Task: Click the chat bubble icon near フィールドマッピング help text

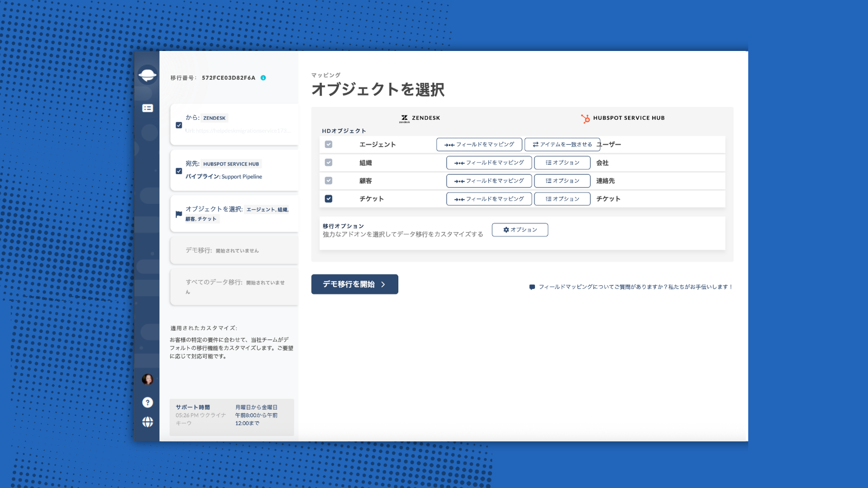Action: 533,286
